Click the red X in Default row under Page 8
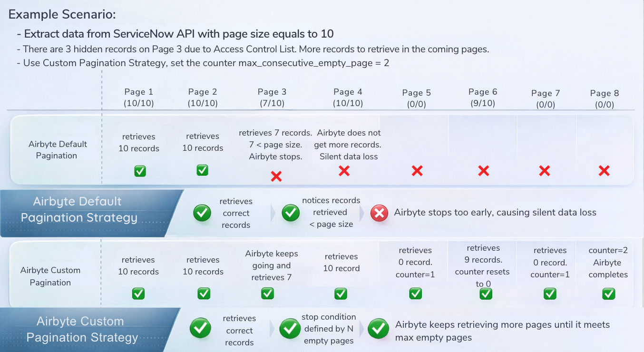Image resolution: width=644 pixels, height=352 pixels. [604, 171]
